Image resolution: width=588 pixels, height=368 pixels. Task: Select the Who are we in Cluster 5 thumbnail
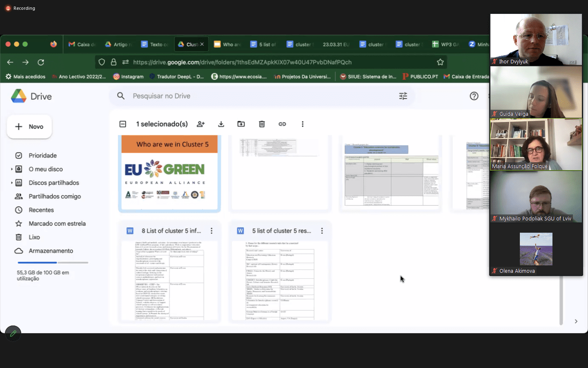[169, 173]
